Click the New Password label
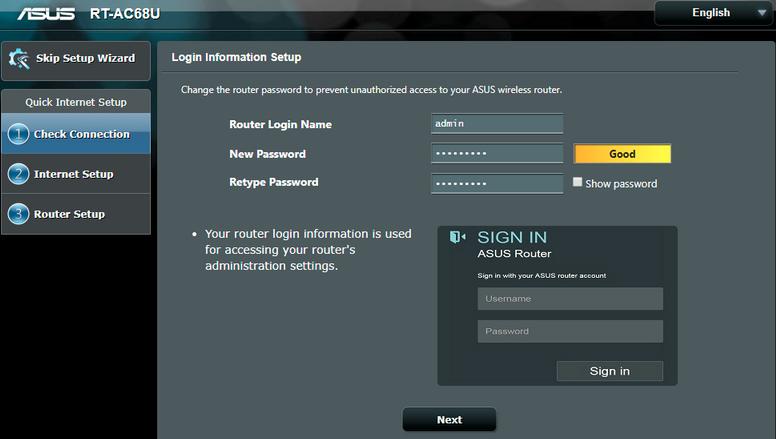This screenshot has height=439, width=776. coord(267,154)
